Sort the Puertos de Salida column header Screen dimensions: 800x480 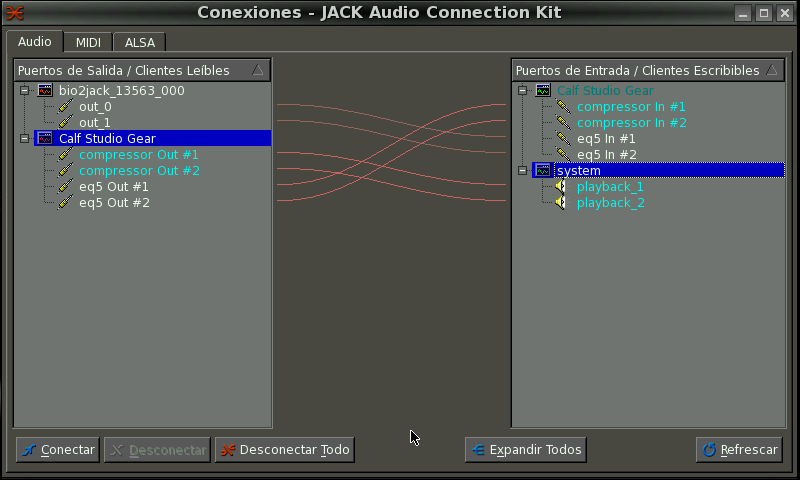click(142, 70)
